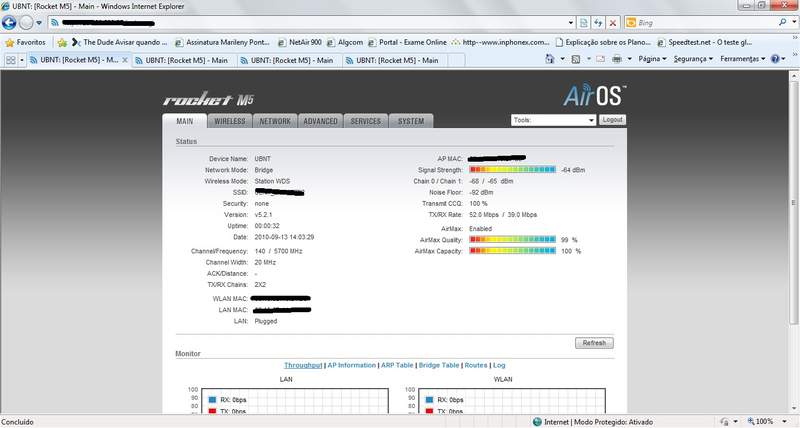Open 'Portal - Exame Online' favorite
The height and width of the screenshot is (428, 800).
pos(407,42)
